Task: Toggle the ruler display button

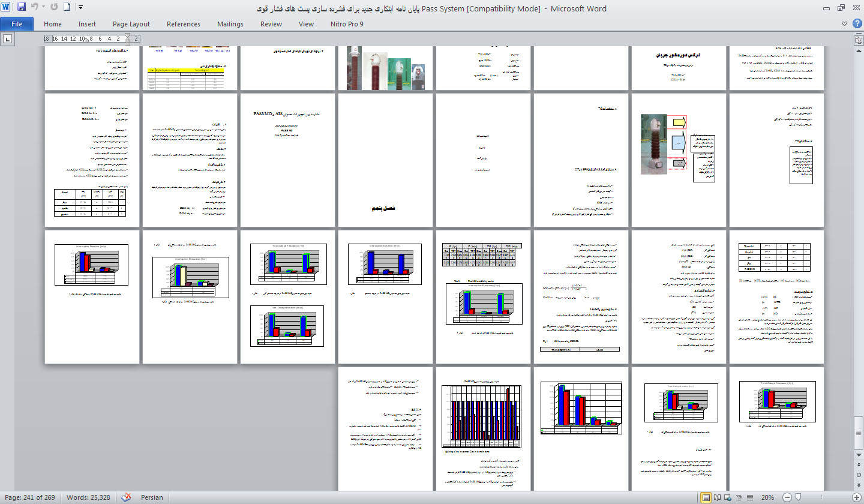Action: click(x=858, y=39)
